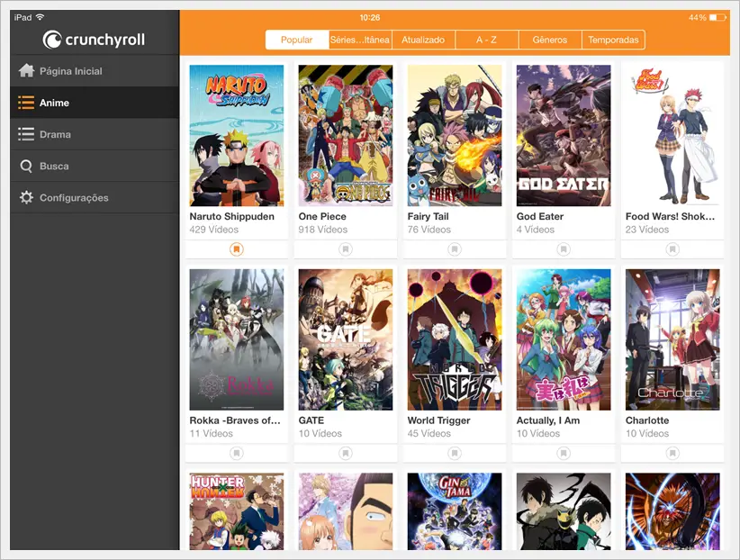This screenshot has width=740, height=560.
Task: Click the Crunchyroll logo in the sidebar
Action: [94, 40]
